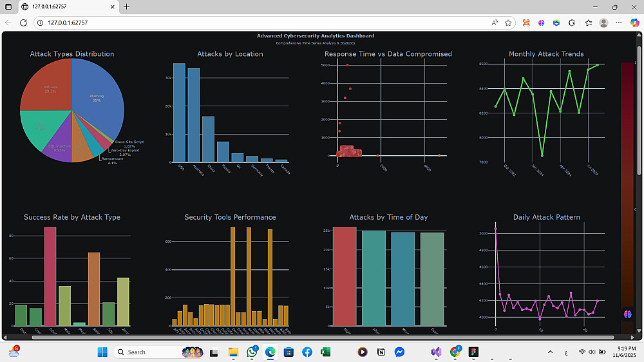Open Notion from taskbar
The width and height of the screenshot is (644, 362).
click(x=381, y=352)
